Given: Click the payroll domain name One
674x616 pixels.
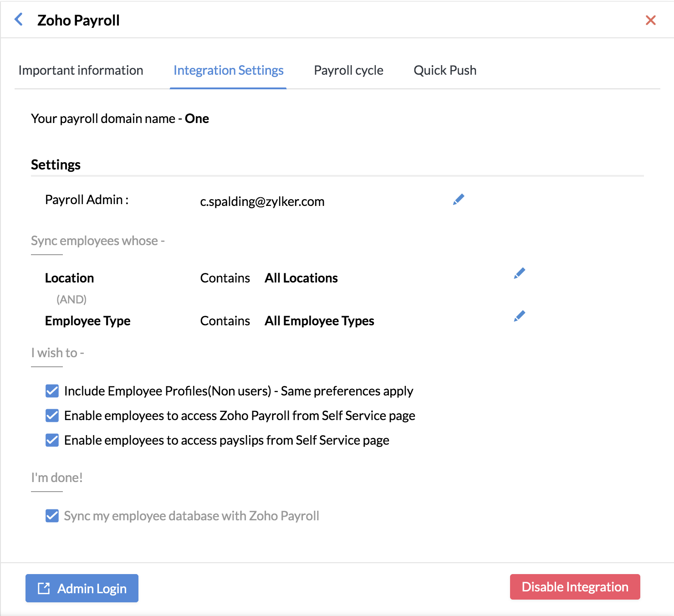Looking at the screenshot, I should click(197, 118).
